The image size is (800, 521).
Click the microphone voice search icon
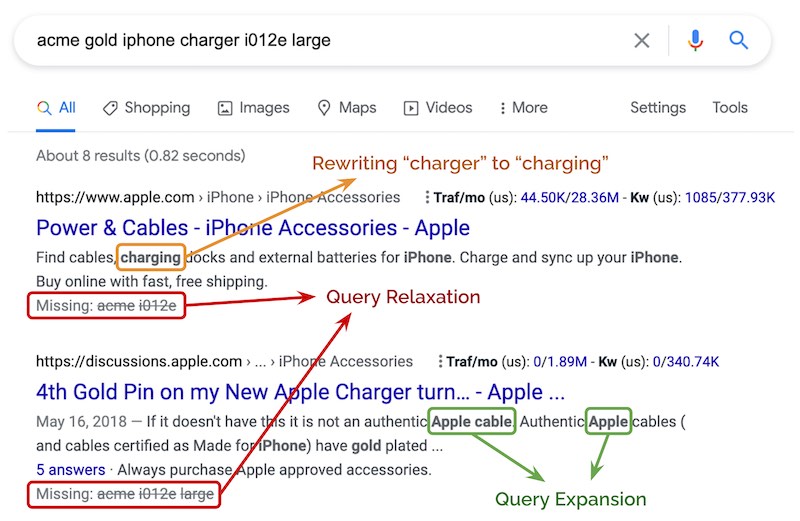coord(695,41)
